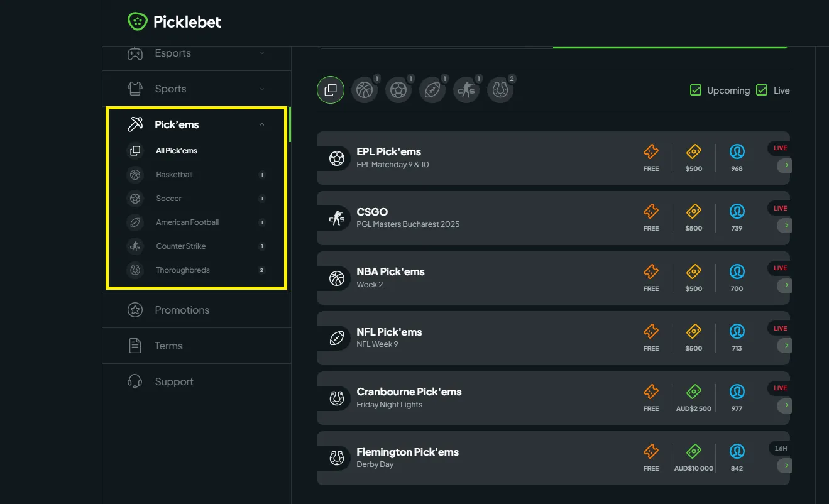Select the Counter-Strike filter icon
The image size is (829, 504).
tap(466, 90)
